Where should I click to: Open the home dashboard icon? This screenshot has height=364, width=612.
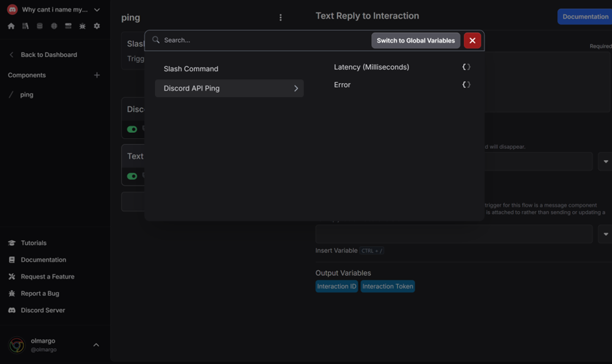click(x=11, y=26)
